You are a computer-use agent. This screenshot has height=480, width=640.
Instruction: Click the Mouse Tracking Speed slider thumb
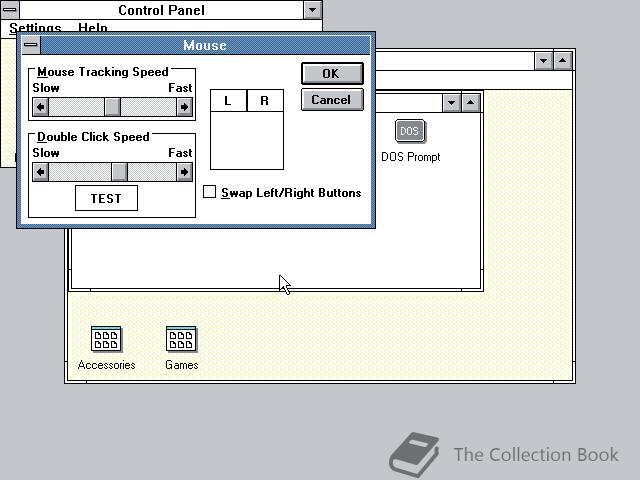click(112, 107)
